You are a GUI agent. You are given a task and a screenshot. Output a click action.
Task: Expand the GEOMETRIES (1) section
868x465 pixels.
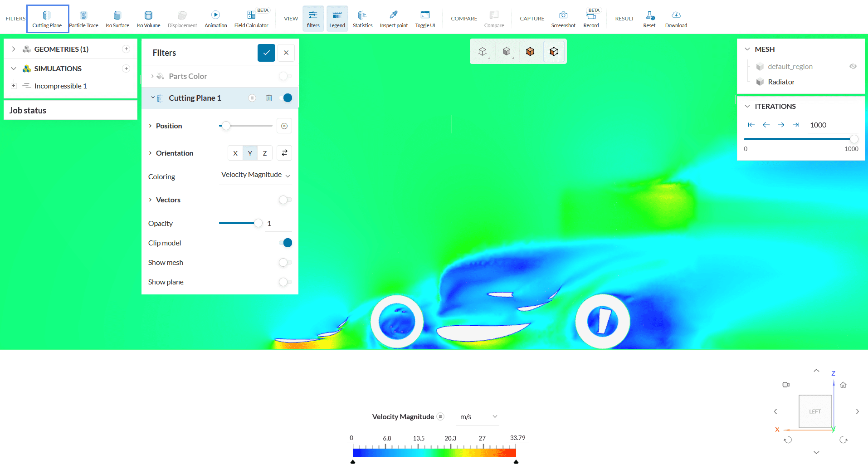point(14,49)
